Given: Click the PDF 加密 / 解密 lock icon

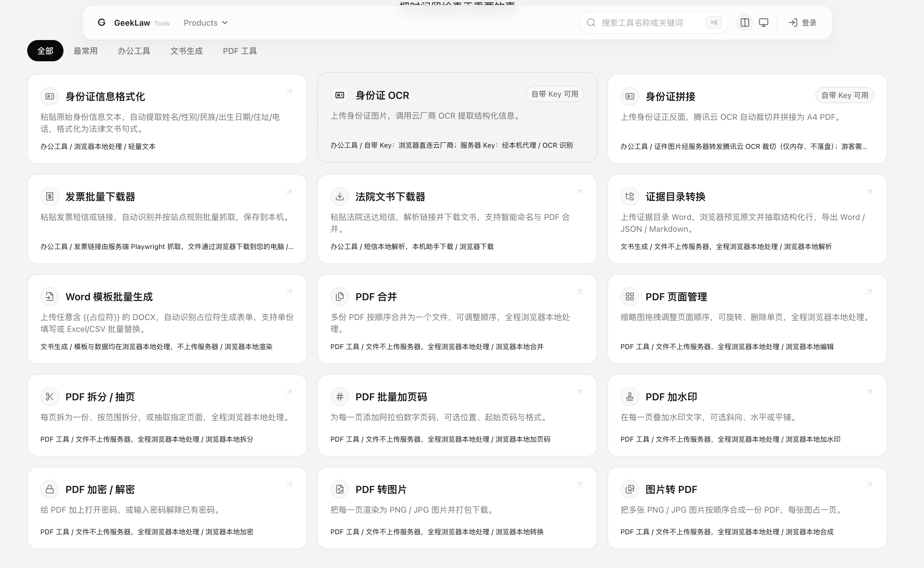Looking at the screenshot, I should (x=50, y=489).
